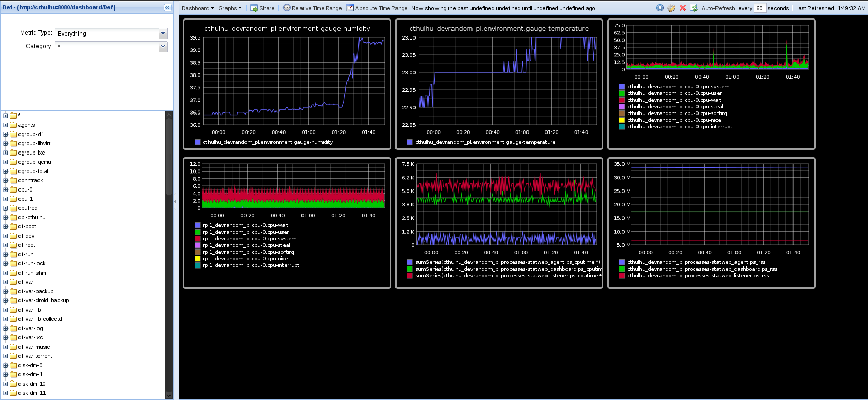Expand the df-boot tree node
The width and height of the screenshot is (868, 400).
(x=6, y=226)
